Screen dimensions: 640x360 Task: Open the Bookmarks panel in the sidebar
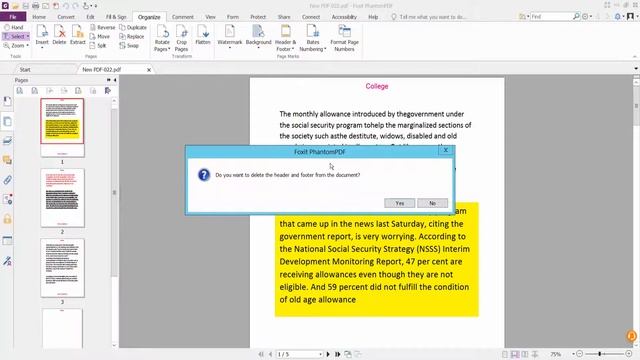click(x=7, y=101)
